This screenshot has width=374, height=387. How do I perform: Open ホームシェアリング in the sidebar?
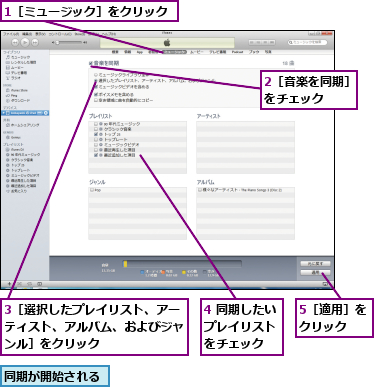[x=23, y=125]
